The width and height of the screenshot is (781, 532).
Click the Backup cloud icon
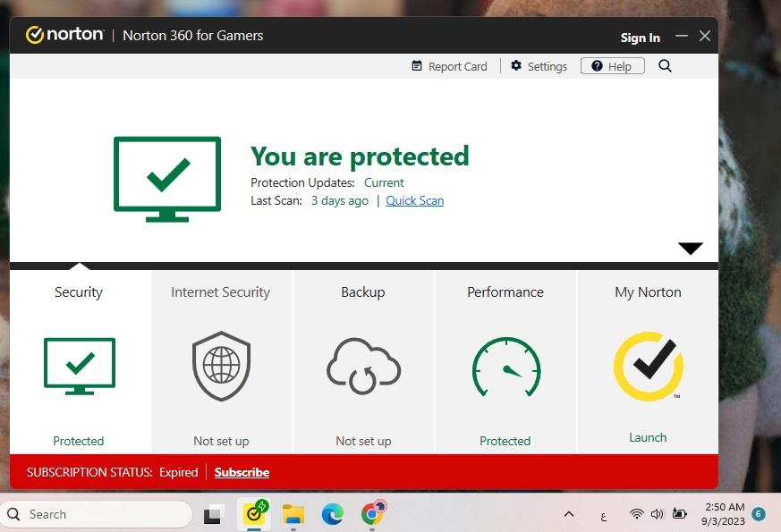click(x=363, y=366)
